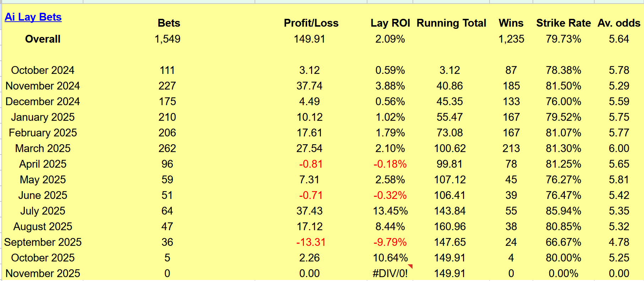This screenshot has width=644, height=281.
Task: Select the Running Total header cell
Action: (451, 23)
